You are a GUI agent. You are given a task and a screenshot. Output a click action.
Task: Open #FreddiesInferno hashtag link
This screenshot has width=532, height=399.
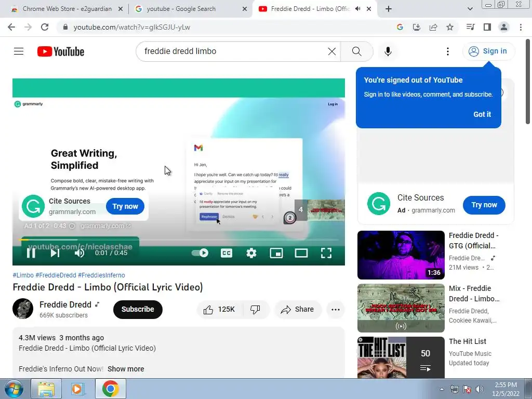click(x=101, y=275)
